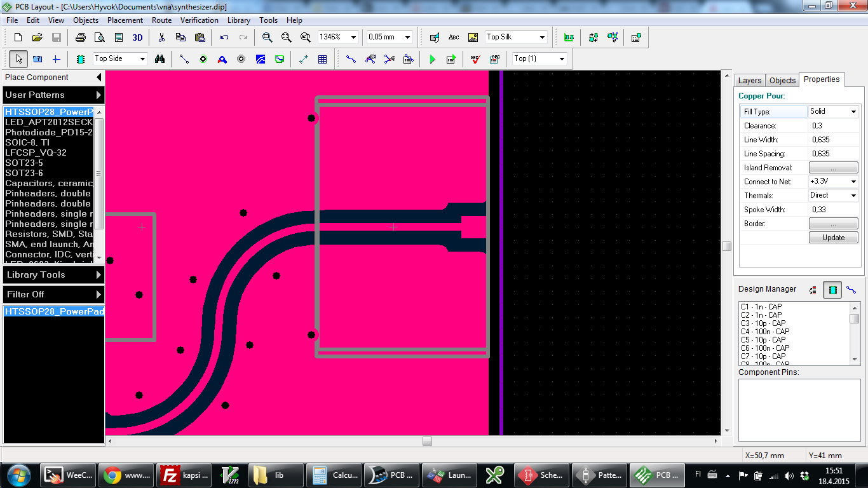
Task: Create a new PCB layout file
Action: pos(18,37)
